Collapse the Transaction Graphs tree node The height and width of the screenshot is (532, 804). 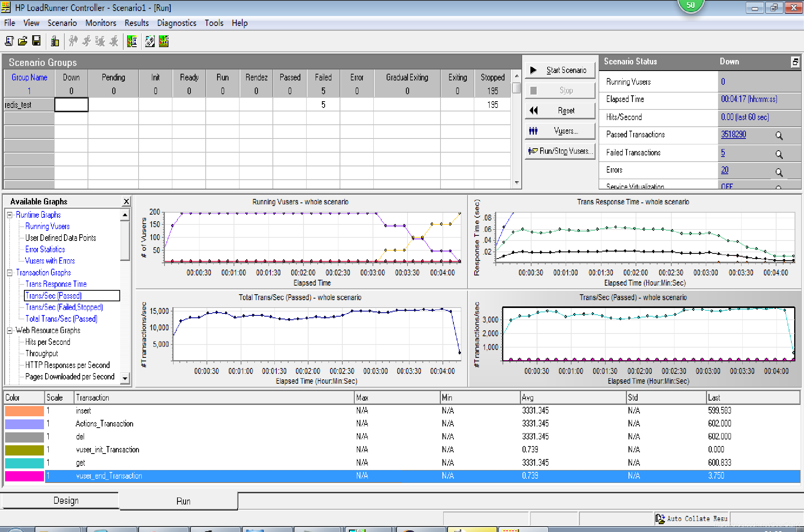(10, 273)
